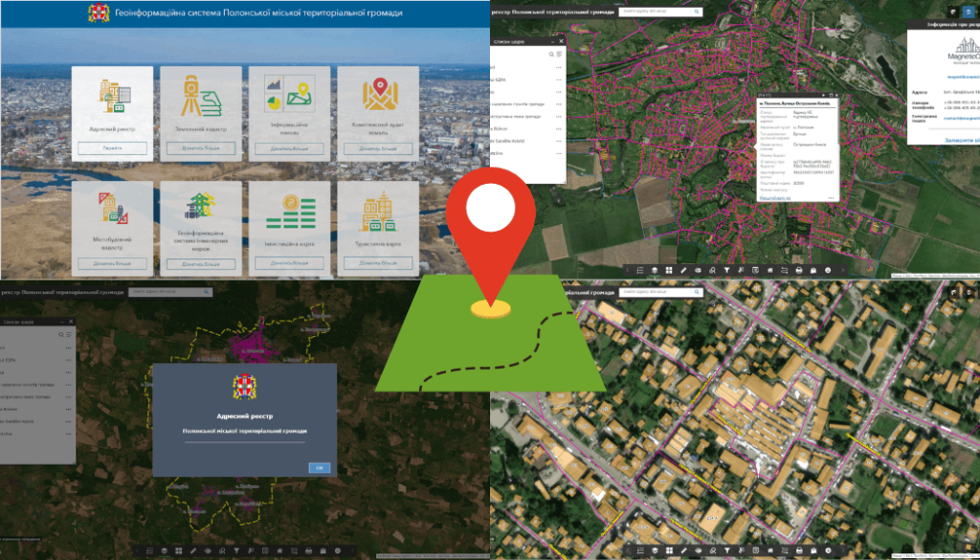Open options for населених пунктів громади layer, street-network map
Image resolution: width=980 pixels, height=560 pixels.
tap(559, 103)
